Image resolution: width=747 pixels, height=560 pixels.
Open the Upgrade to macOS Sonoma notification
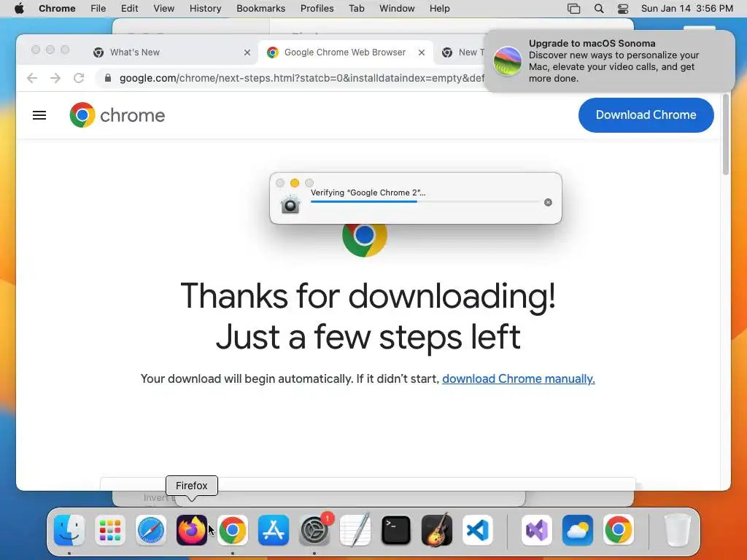click(x=609, y=61)
